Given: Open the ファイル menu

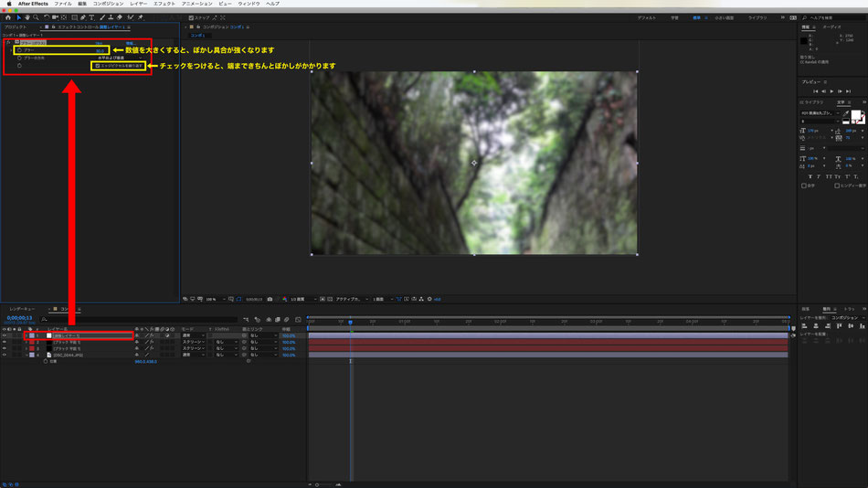Looking at the screenshot, I should click(62, 4).
